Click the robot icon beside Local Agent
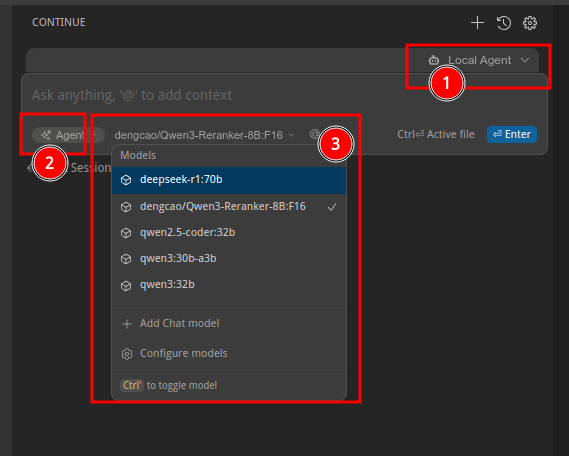 click(434, 60)
